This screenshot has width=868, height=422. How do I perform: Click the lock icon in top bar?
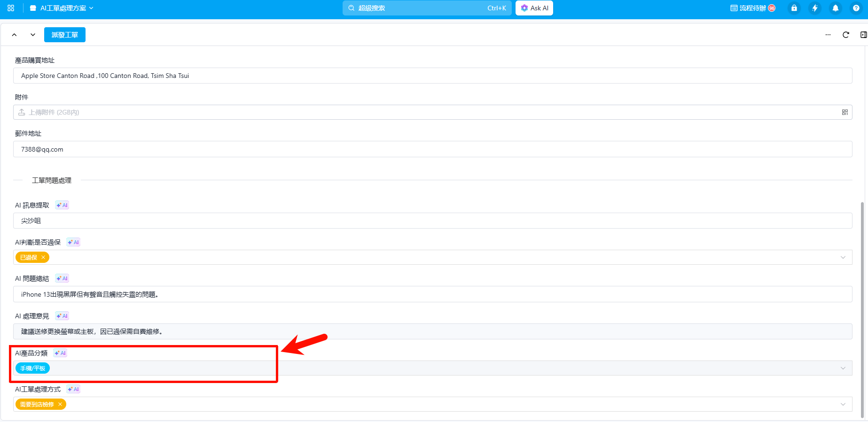[794, 8]
